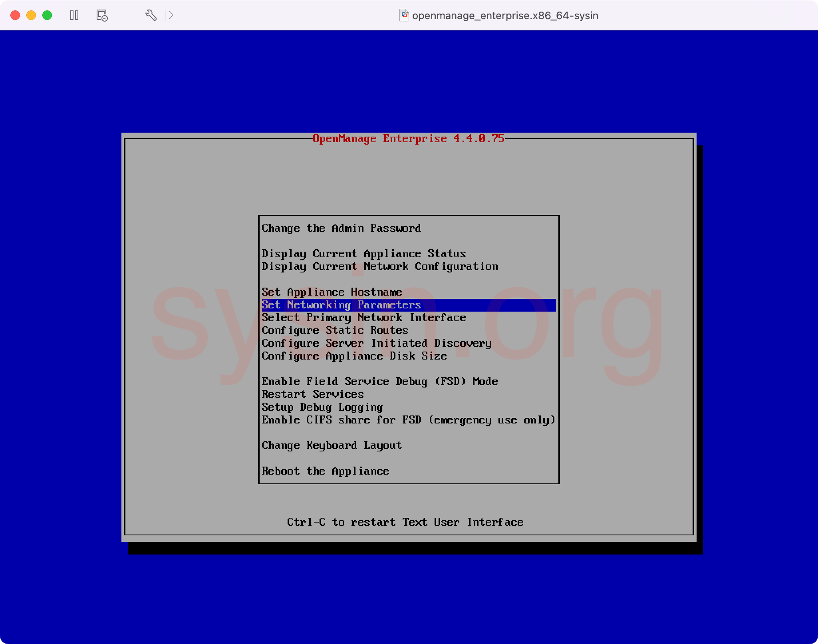Select Change the Admin Password
818x644 pixels.
pyautogui.click(x=341, y=228)
